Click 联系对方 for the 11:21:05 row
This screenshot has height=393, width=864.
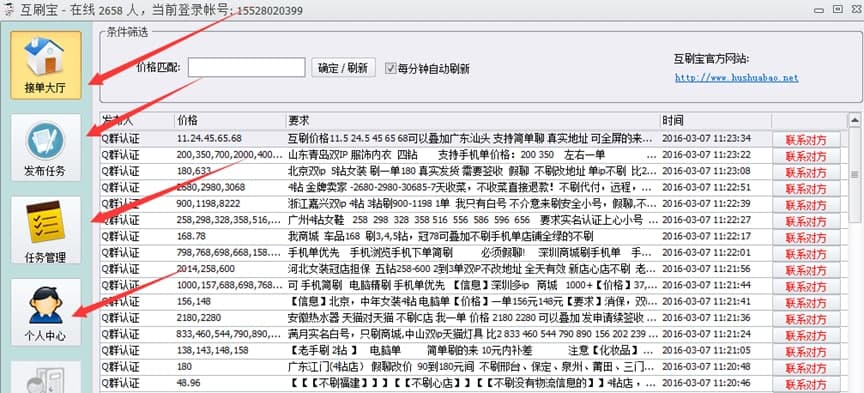[x=806, y=352]
